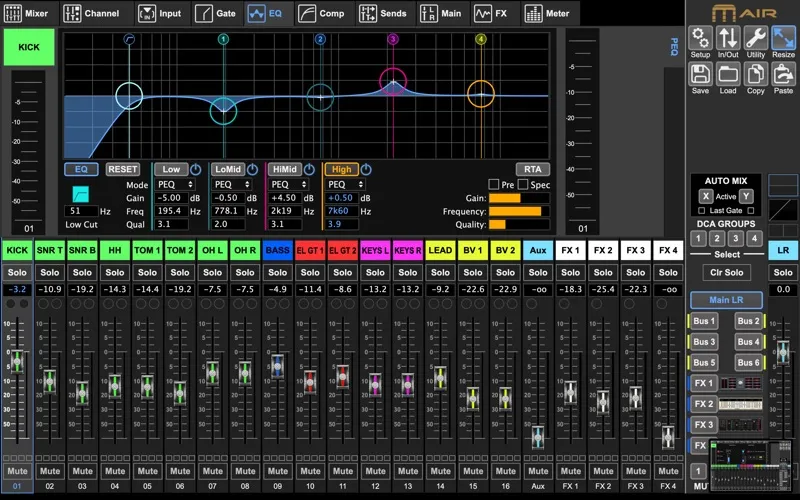The width and height of the screenshot is (800, 500).
Task: Select Bus 1 sends layer
Action: pos(704,321)
